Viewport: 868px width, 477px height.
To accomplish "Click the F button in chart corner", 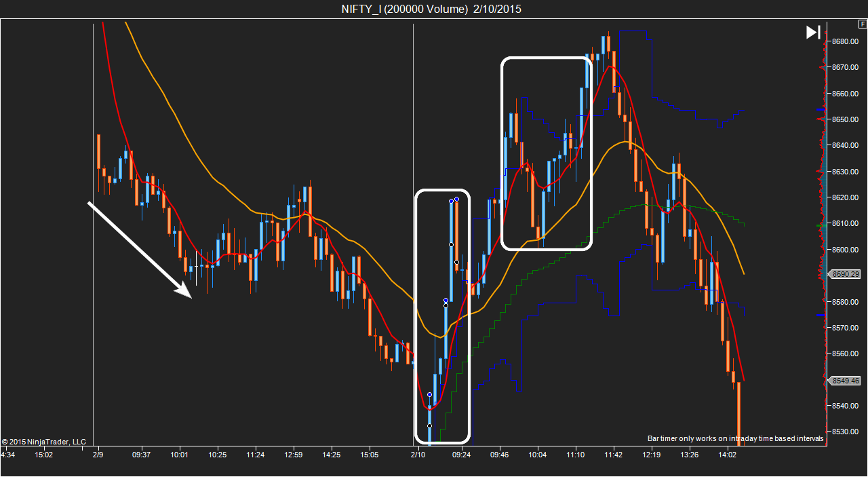I will pos(863,24).
